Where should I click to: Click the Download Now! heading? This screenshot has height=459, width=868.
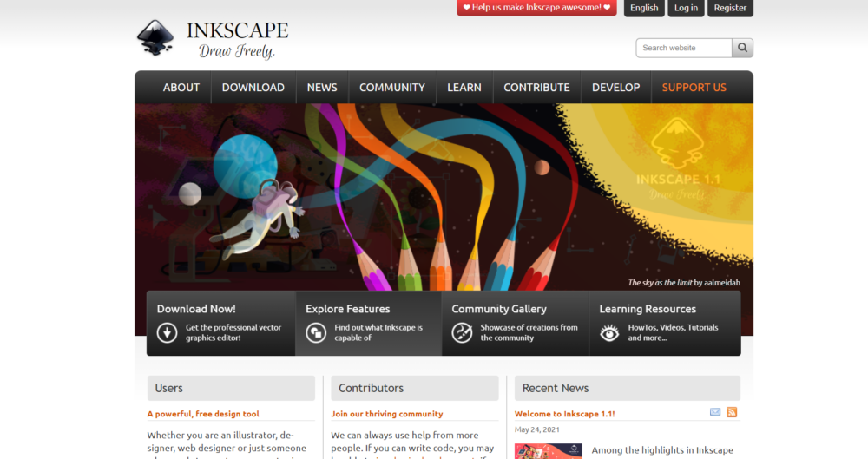[x=196, y=309]
